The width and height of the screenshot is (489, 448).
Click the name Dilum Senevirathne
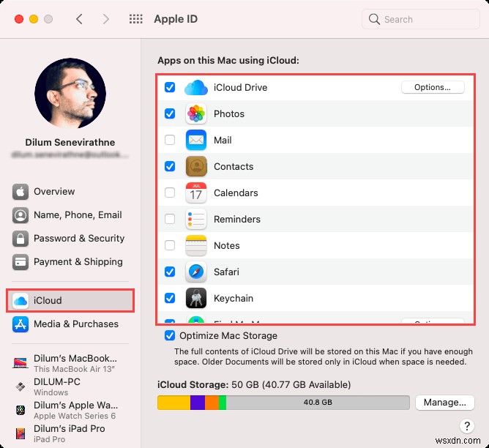pyautogui.click(x=70, y=143)
